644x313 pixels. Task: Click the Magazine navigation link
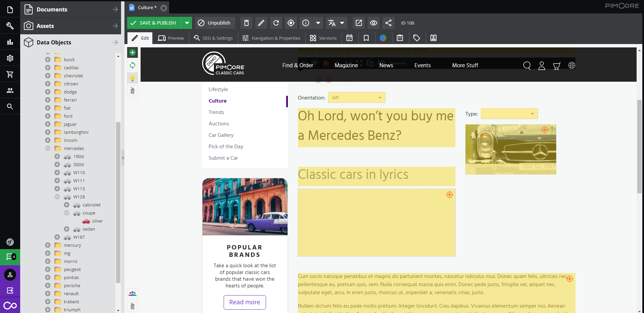pyautogui.click(x=346, y=65)
